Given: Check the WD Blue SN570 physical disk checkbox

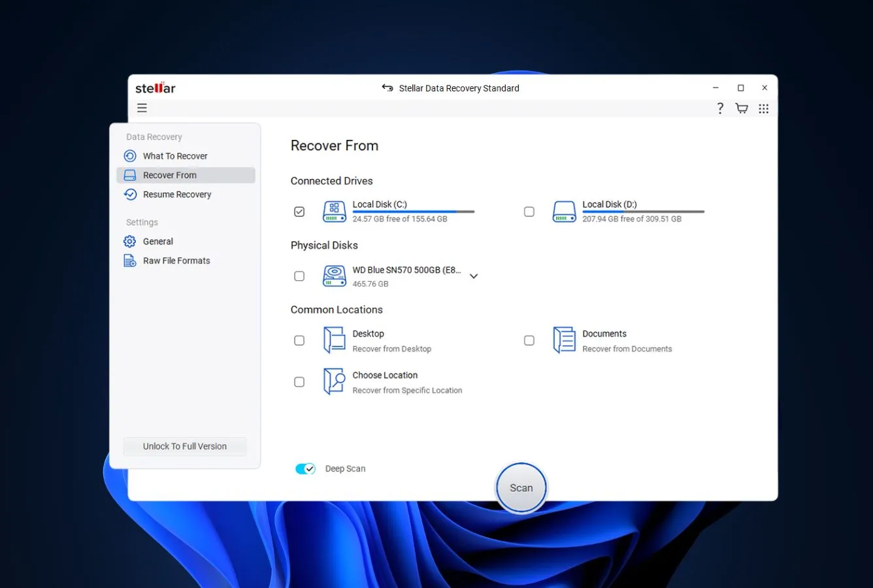Looking at the screenshot, I should [x=299, y=276].
